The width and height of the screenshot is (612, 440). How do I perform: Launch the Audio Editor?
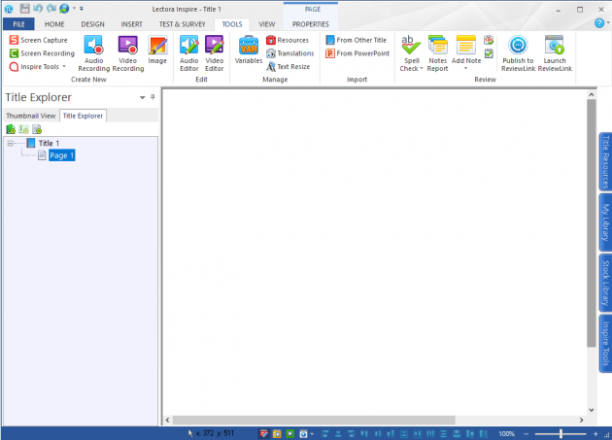click(x=189, y=53)
